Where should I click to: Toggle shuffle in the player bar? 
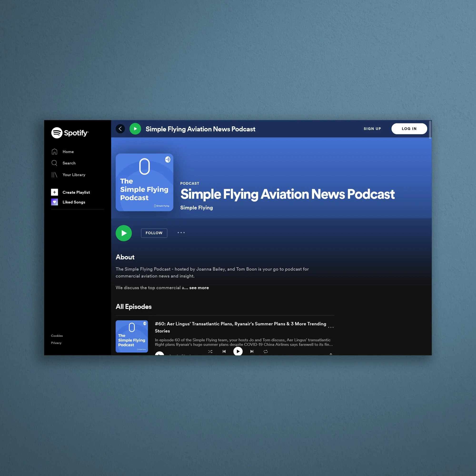[210, 352]
